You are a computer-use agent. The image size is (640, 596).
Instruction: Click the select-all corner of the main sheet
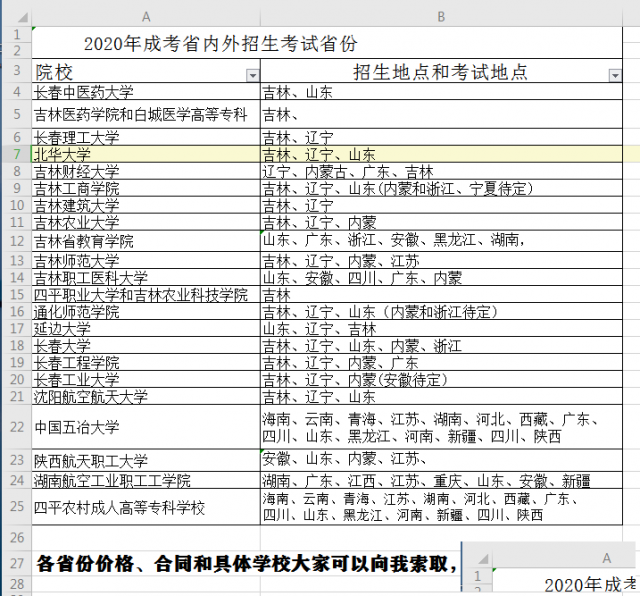coord(15,17)
